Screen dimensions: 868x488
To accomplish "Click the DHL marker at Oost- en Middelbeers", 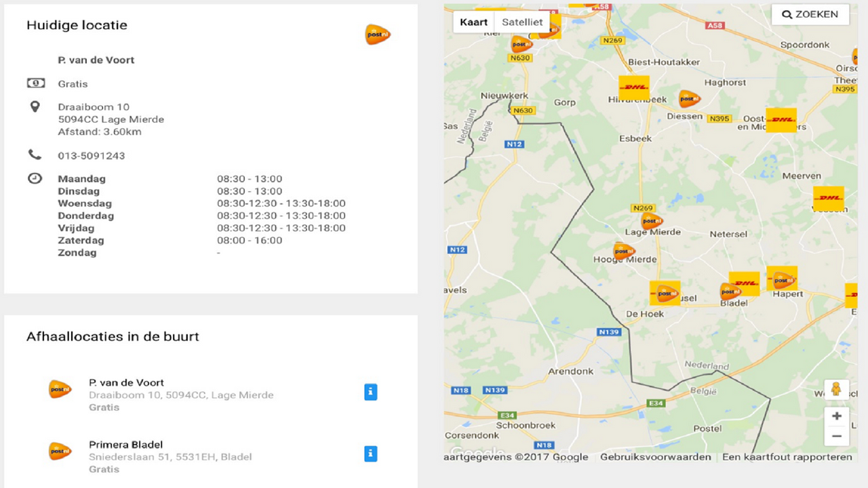I will point(781,120).
